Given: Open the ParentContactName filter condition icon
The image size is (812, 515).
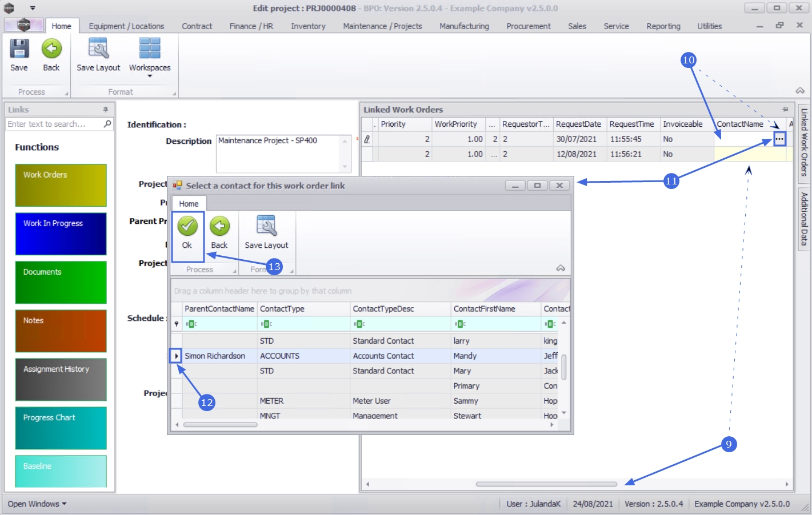Looking at the screenshot, I should 191,324.
